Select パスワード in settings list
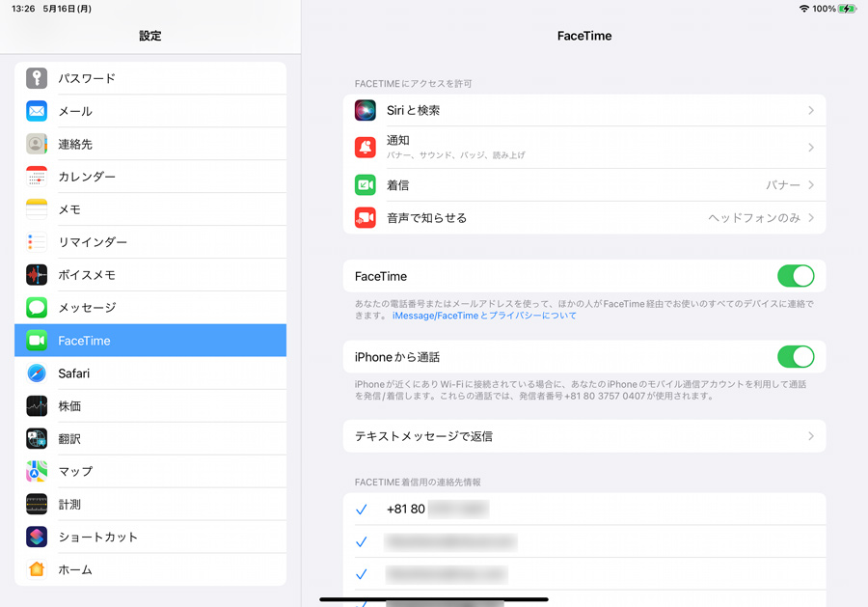Screen dimensions: 868x607 (150, 78)
